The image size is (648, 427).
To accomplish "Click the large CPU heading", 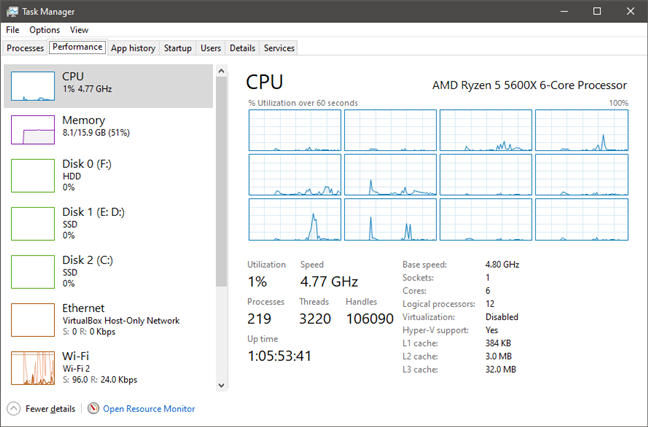I will pyautogui.click(x=264, y=82).
